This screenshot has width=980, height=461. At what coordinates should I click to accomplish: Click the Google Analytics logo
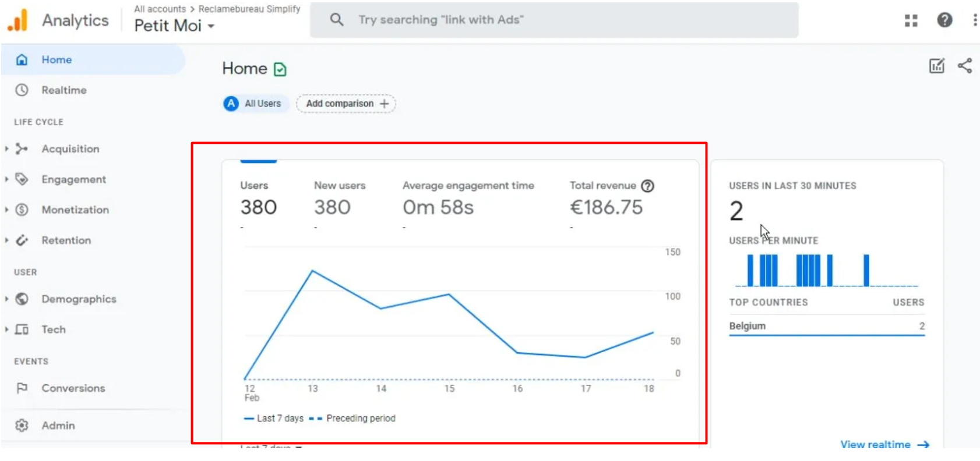18,20
